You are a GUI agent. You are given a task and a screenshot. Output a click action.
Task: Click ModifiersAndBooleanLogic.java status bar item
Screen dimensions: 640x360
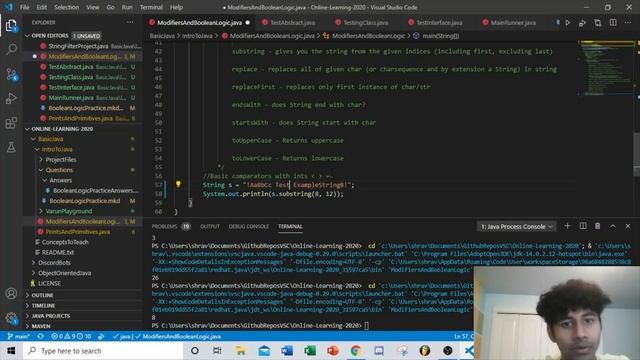pyautogui.click(x=182, y=336)
